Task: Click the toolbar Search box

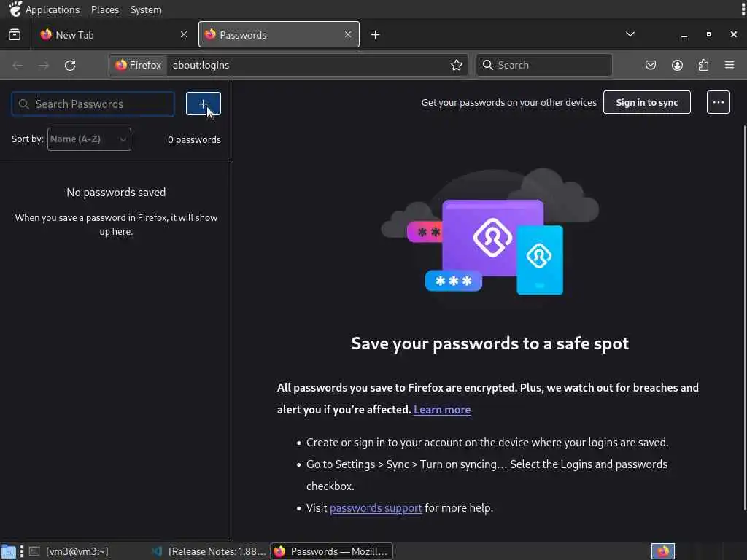Action: [x=544, y=65]
